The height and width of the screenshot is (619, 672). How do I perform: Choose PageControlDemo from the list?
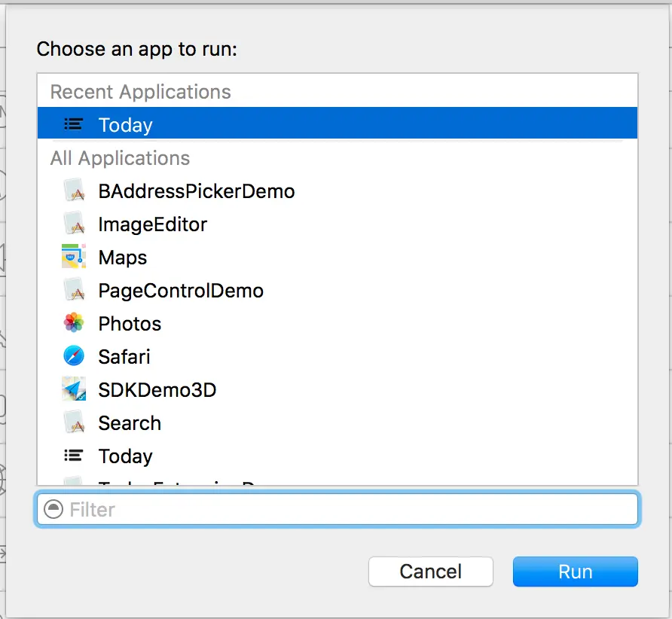pyautogui.click(x=338, y=291)
